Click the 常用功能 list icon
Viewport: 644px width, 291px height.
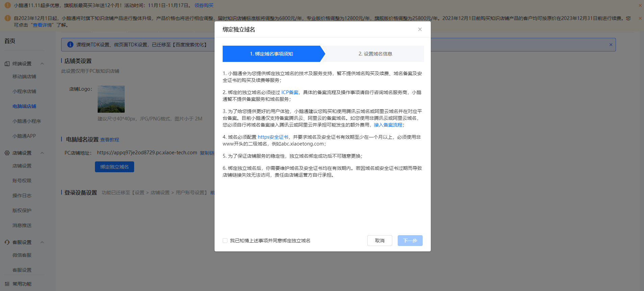point(7,284)
